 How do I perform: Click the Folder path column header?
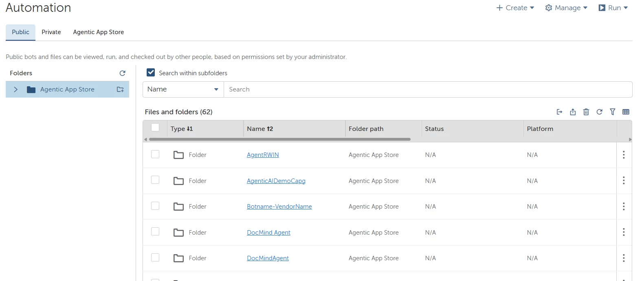tap(366, 129)
